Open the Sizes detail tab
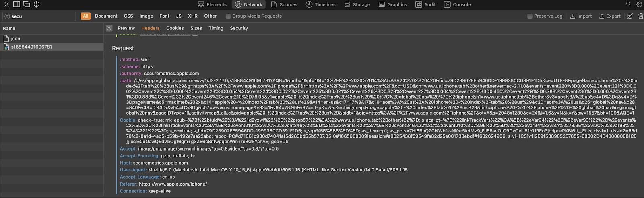644x198 pixels. click(196, 28)
